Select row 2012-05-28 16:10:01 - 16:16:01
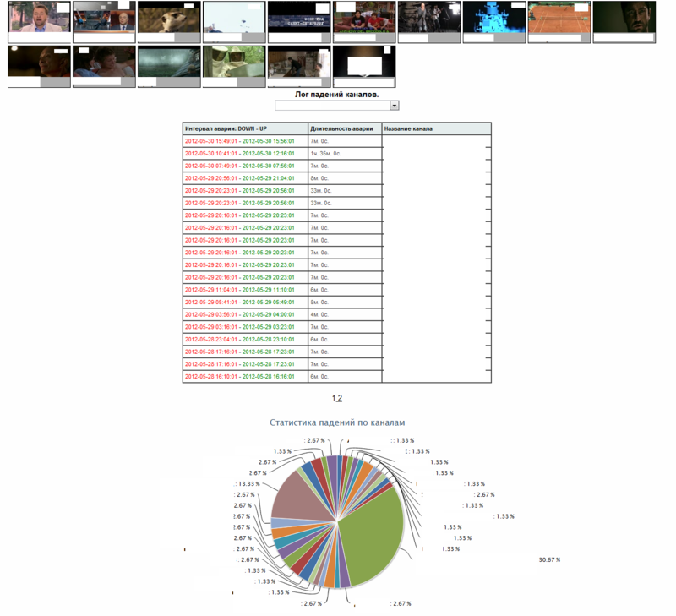The image size is (676, 616). (336, 376)
